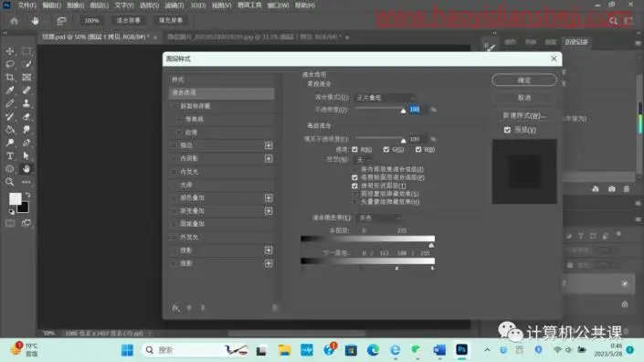Screen dimensions: 644x362
Task: Open the 3D(D) menu
Action: pos(198,5)
